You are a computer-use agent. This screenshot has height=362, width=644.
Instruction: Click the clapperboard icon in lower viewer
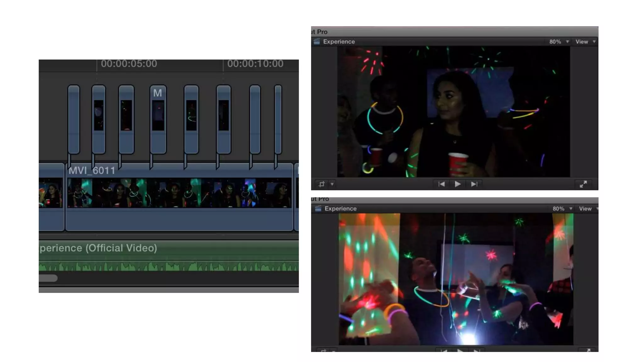click(318, 209)
